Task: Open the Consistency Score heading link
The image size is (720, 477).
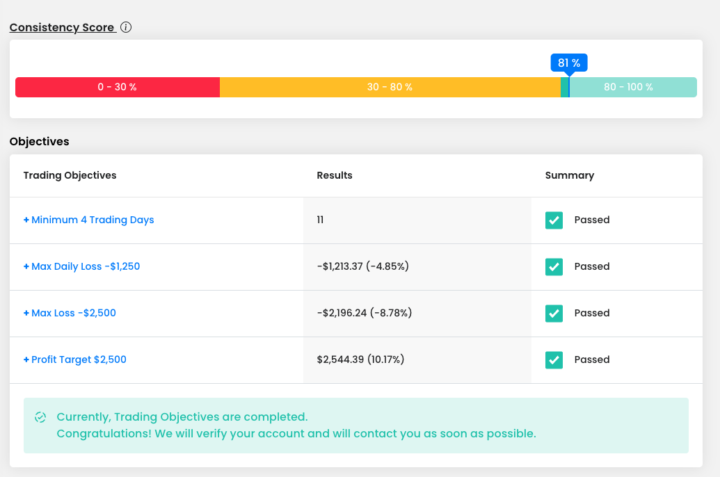Action: pos(61,27)
